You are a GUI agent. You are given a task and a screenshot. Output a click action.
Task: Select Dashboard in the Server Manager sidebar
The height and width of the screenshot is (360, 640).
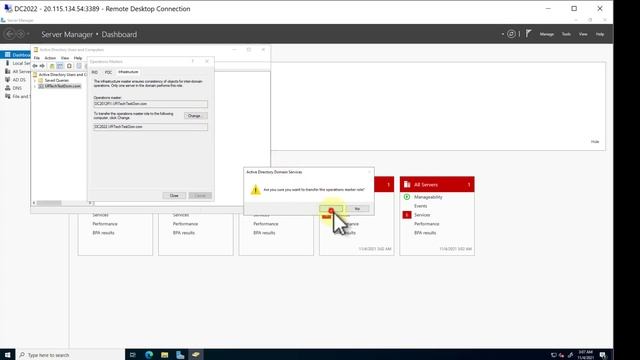click(16, 55)
